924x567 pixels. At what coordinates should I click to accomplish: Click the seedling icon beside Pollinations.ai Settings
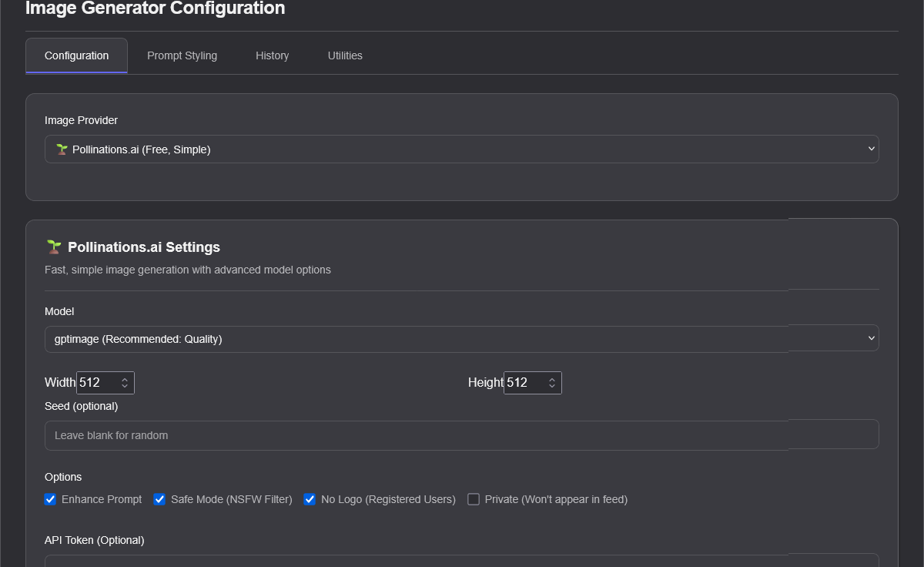click(53, 247)
